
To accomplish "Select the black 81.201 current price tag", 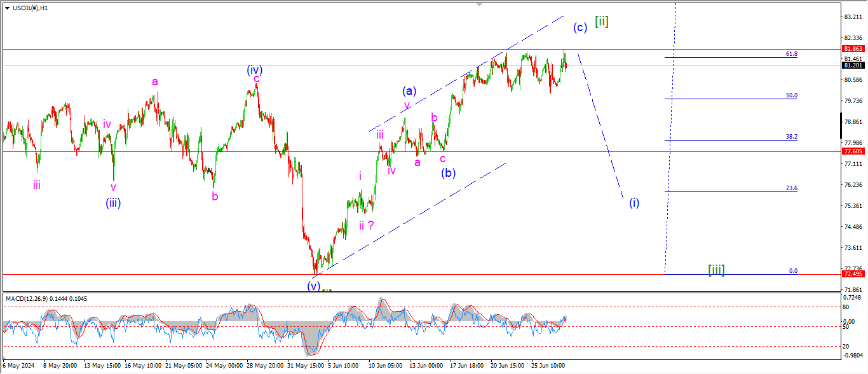I will pyautogui.click(x=852, y=66).
